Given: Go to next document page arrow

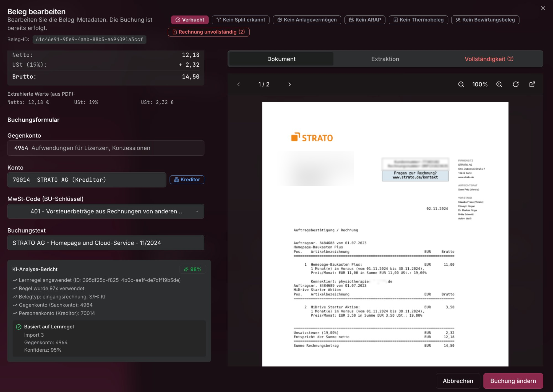Looking at the screenshot, I should click(x=289, y=84).
